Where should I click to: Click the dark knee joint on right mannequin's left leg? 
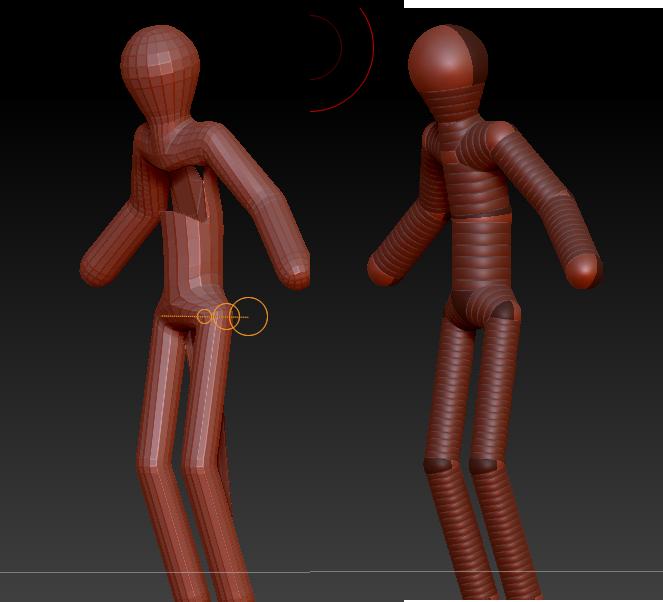[437, 465]
